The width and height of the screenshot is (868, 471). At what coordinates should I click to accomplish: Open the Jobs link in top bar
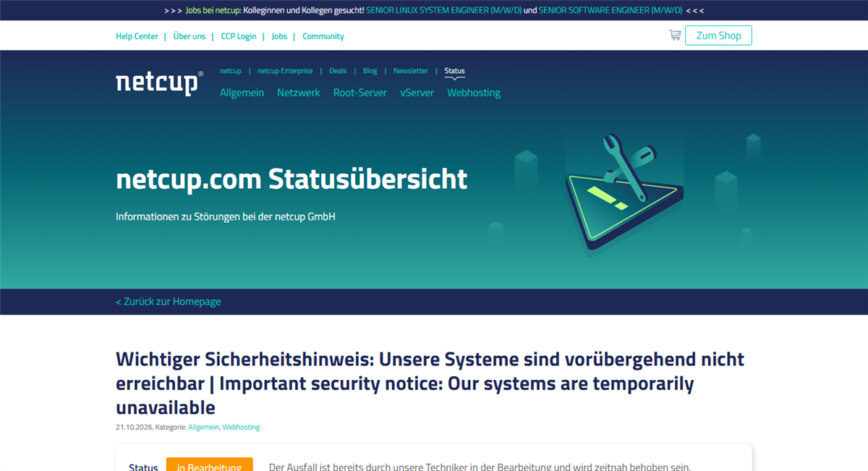(279, 36)
